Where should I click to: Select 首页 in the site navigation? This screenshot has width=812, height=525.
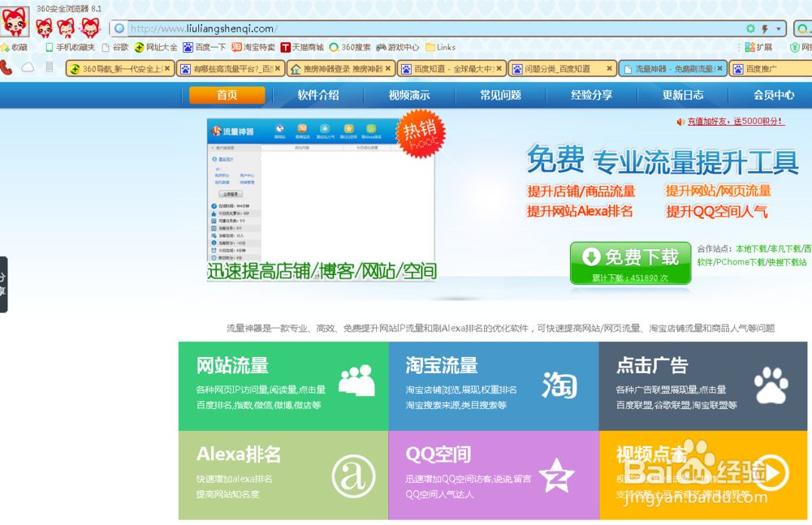click(x=227, y=95)
